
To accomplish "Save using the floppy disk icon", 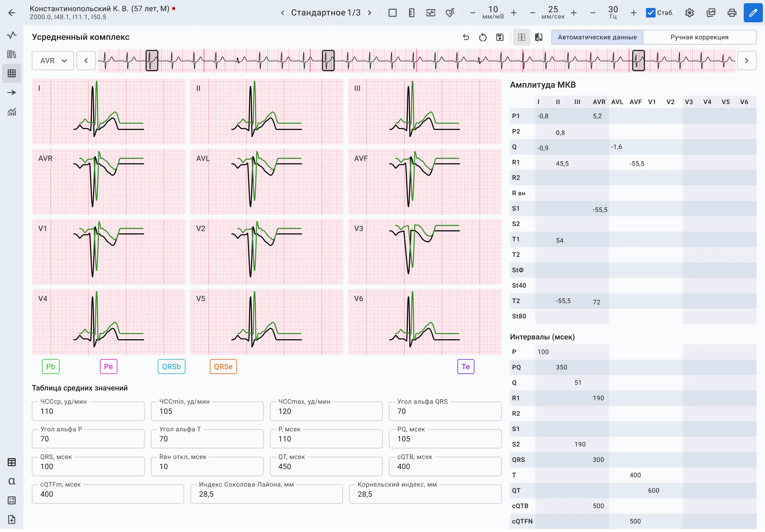I will (500, 37).
